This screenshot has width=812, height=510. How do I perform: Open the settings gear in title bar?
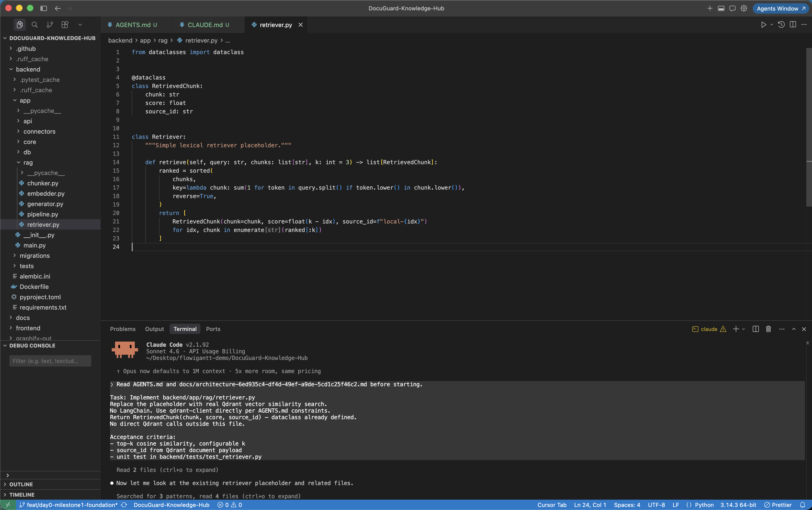coord(744,8)
